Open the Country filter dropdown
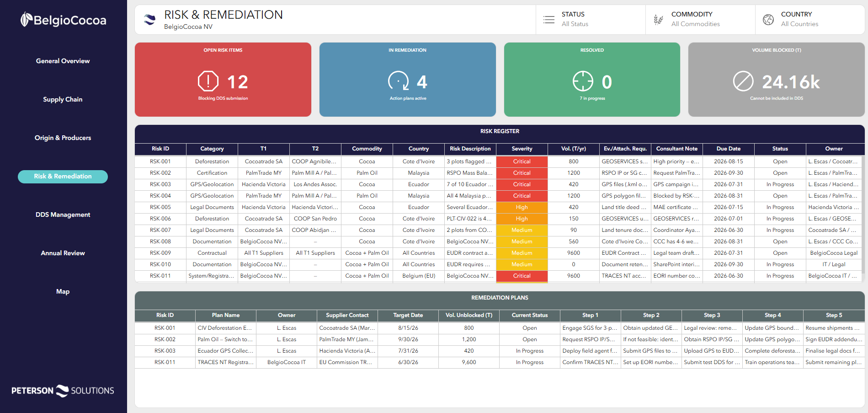 pyautogui.click(x=810, y=20)
